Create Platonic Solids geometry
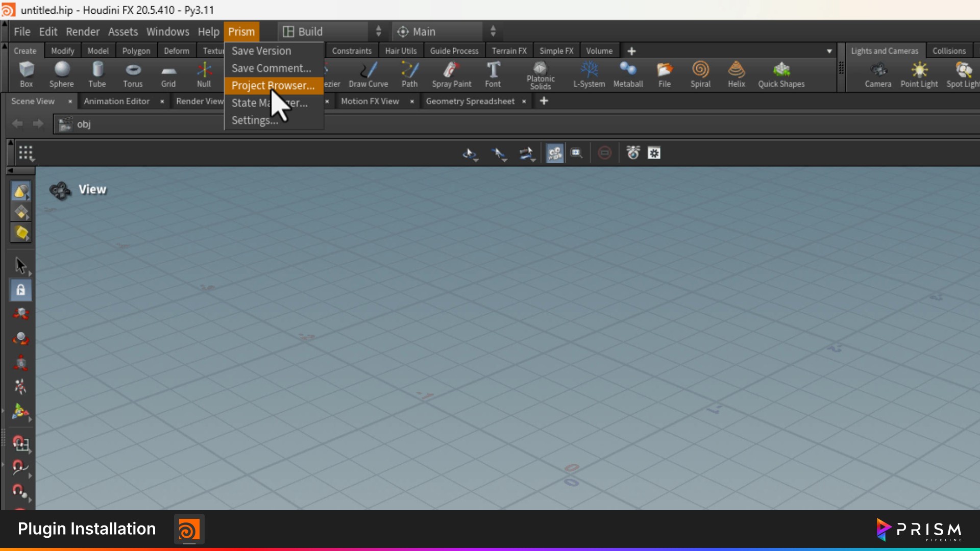Screen dimensions: 980x551 pyautogui.click(x=541, y=76)
